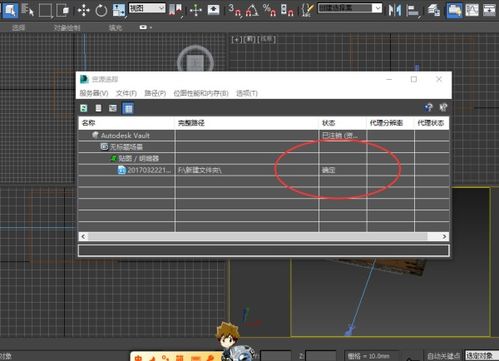Screen dimensions: 499x361
Task: Toggle the Window/Crossing selection icon
Action: click(63, 10)
